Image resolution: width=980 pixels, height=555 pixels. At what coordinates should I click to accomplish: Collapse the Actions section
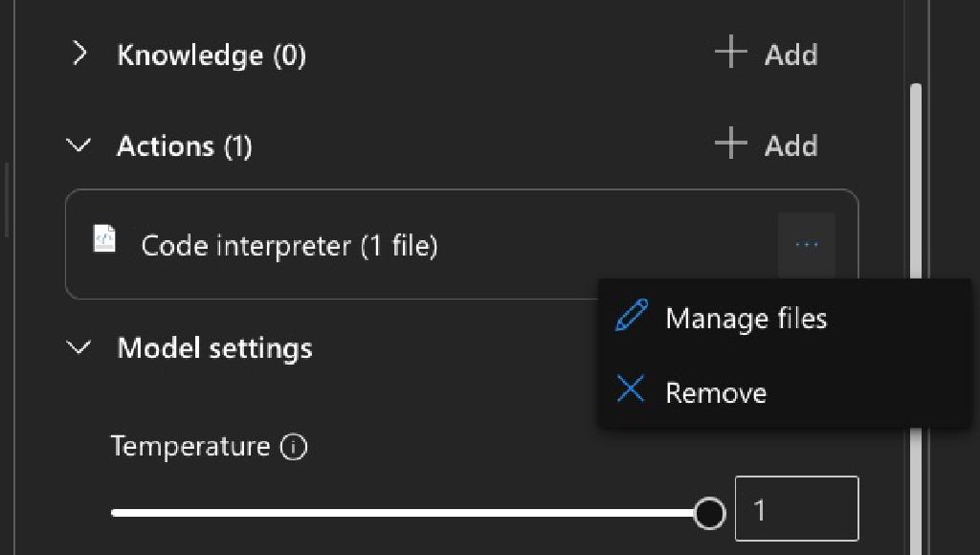[79, 145]
